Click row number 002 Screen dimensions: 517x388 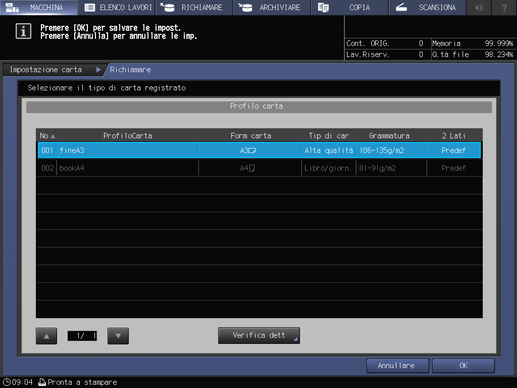pyautogui.click(x=47, y=168)
